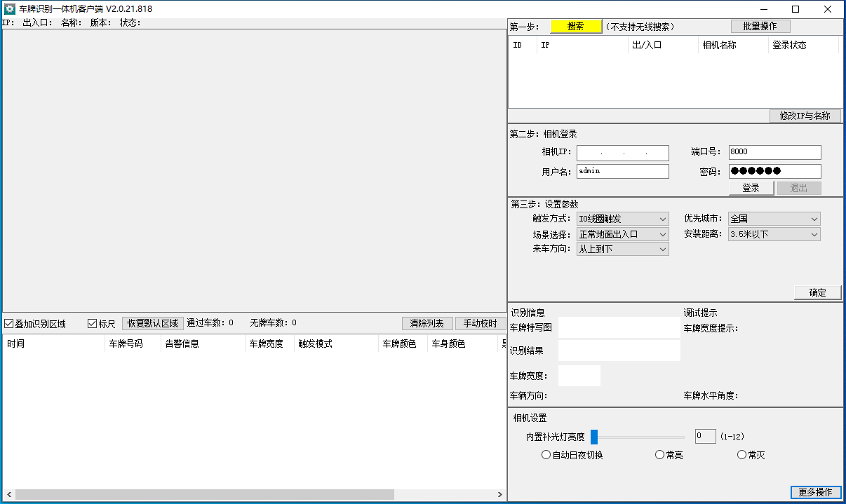Open 触发方式 dropdown (IO线圈触发)

click(622, 219)
